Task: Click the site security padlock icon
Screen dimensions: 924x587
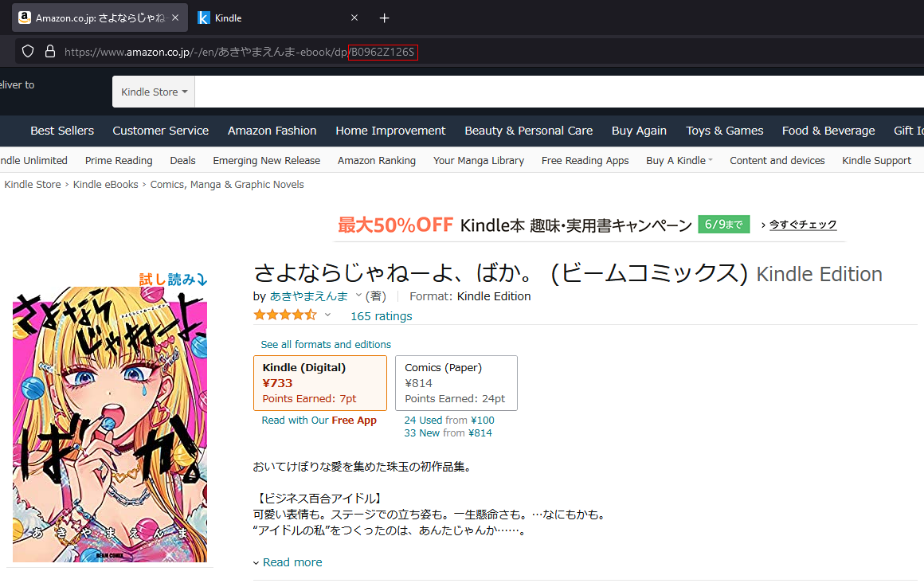Action: tap(50, 51)
